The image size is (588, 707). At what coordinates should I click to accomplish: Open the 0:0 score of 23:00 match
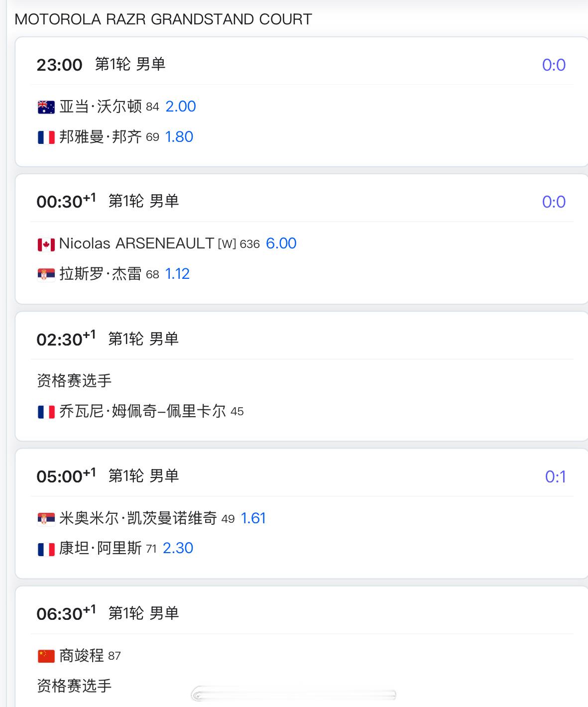(554, 65)
